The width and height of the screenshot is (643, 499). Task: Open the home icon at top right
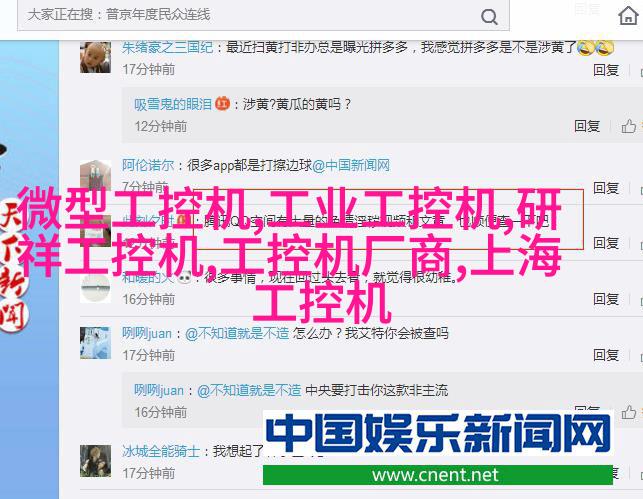tap(628, 16)
